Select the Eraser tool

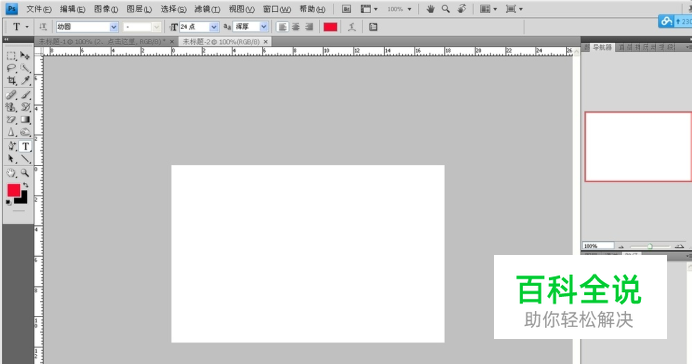pos(11,120)
